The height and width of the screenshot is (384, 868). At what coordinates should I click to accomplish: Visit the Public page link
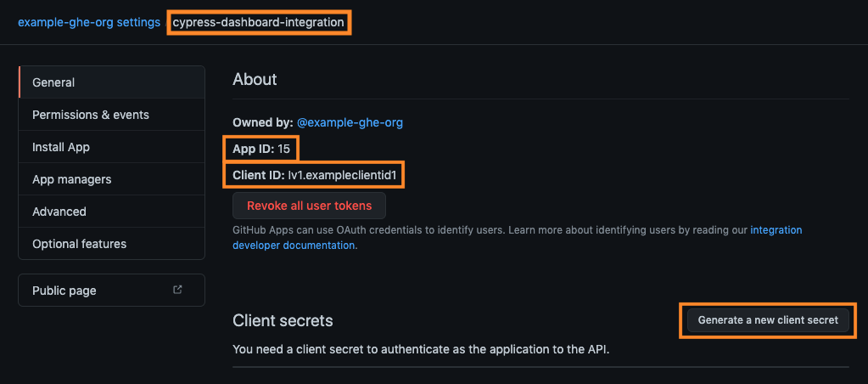coord(64,291)
